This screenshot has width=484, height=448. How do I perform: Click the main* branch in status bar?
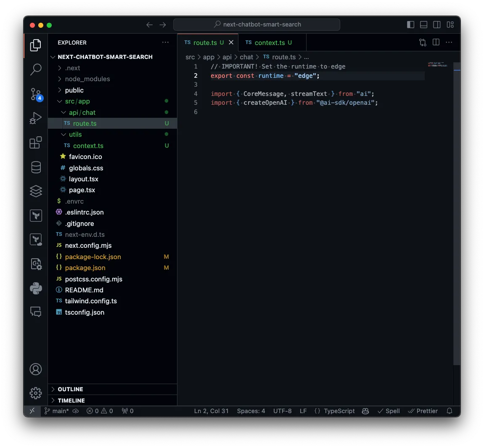tap(56, 411)
